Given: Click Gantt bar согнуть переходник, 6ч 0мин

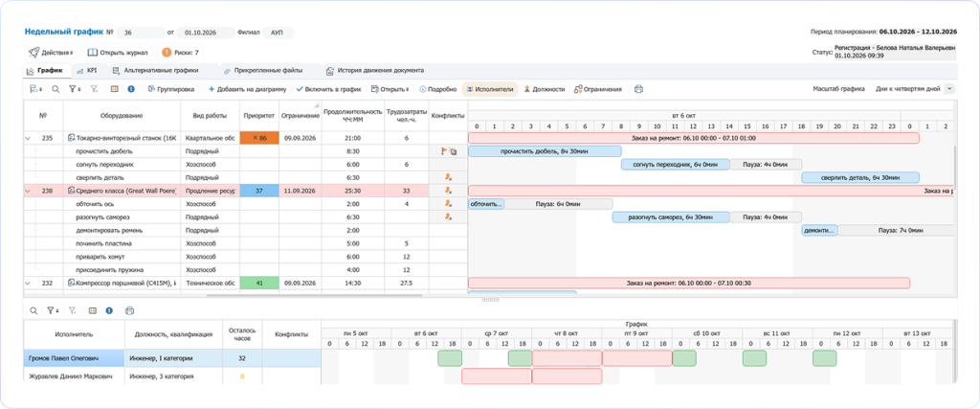Looking at the screenshot, I should point(675,165).
